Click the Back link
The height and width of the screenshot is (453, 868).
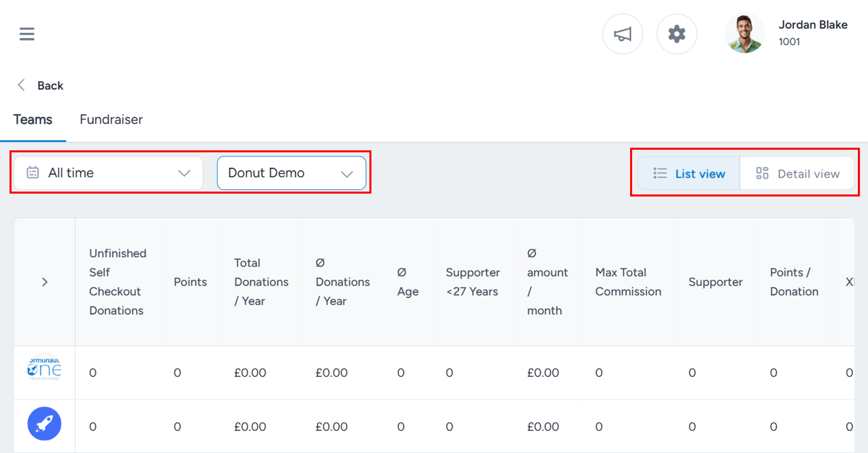pyautogui.click(x=50, y=85)
